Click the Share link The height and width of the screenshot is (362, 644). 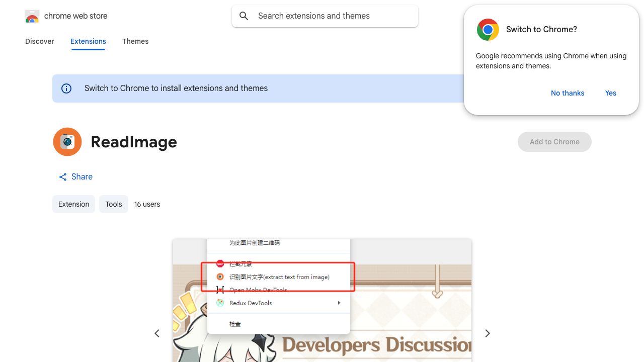tap(75, 177)
